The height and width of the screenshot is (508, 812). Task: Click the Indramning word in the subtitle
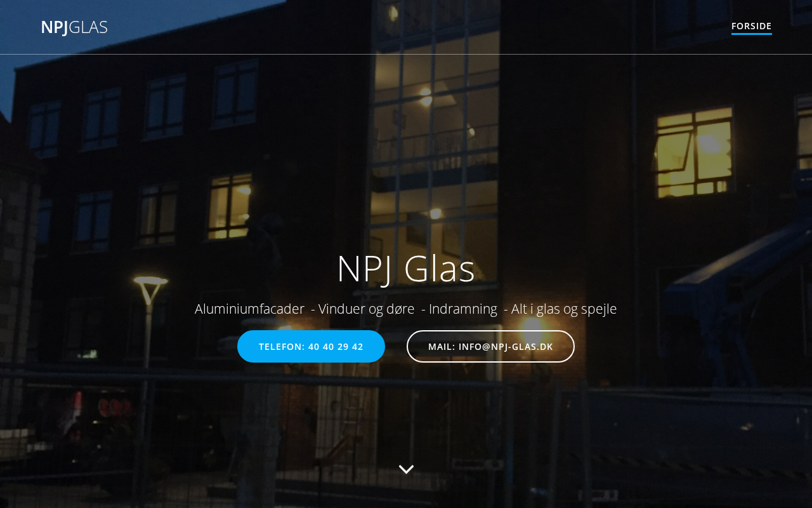(x=463, y=309)
